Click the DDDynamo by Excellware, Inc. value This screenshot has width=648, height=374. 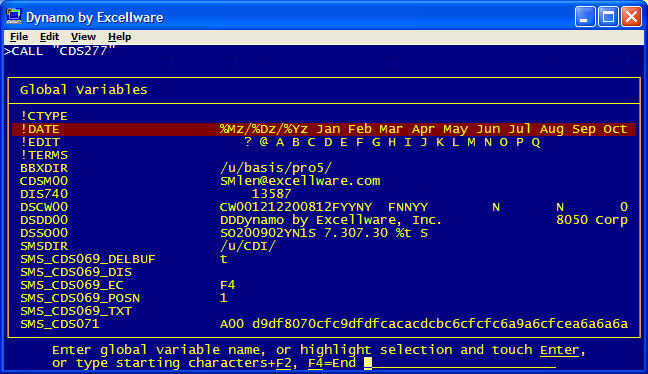point(331,220)
